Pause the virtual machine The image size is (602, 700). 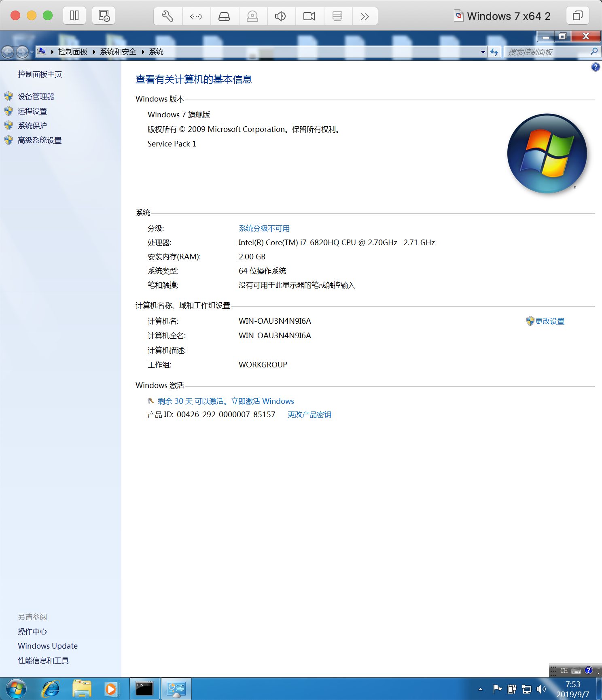click(74, 16)
